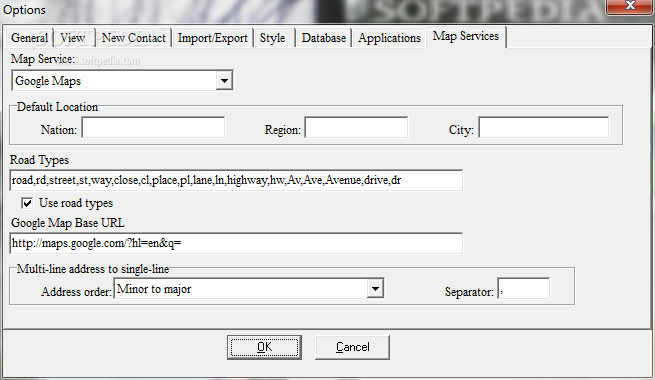Select the Style tab
This screenshot has width=655, height=380.
[x=273, y=38]
